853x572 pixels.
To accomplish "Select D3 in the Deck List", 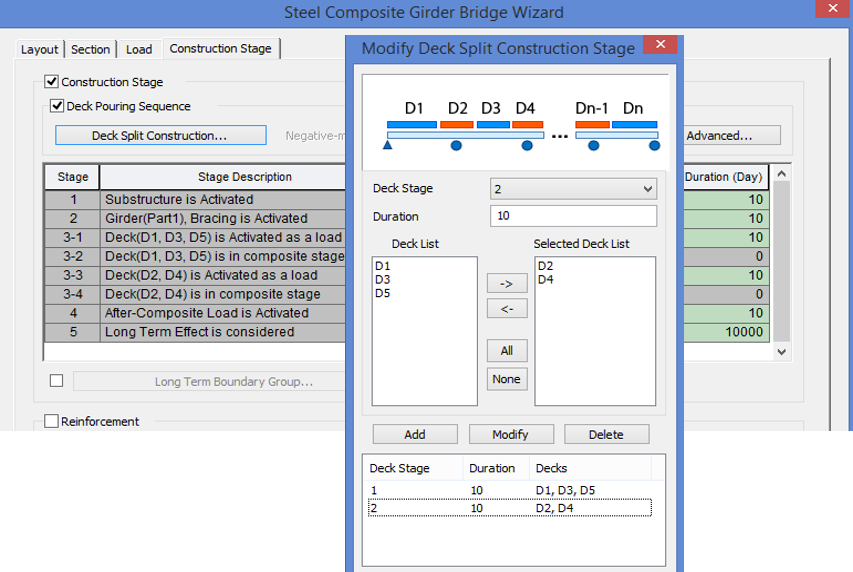I will click(x=384, y=280).
